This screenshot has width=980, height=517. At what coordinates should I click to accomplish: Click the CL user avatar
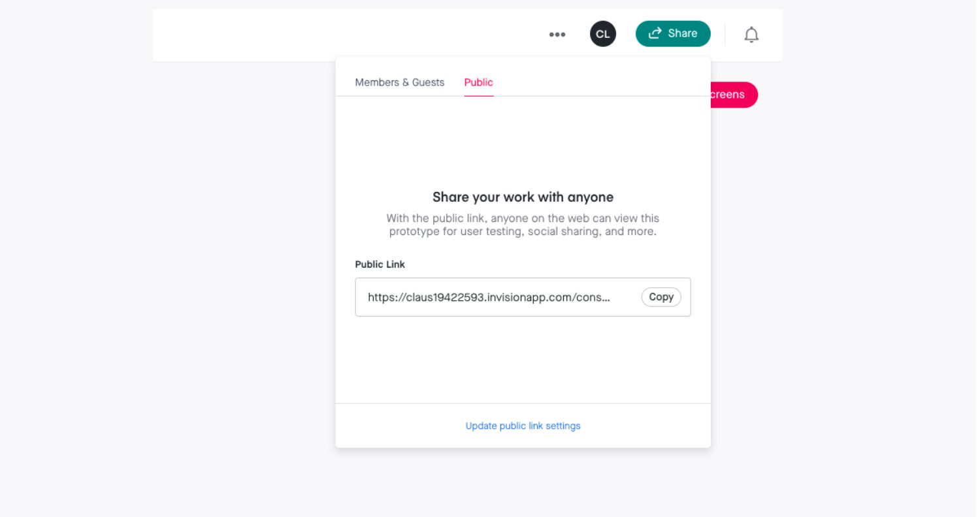(602, 34)
